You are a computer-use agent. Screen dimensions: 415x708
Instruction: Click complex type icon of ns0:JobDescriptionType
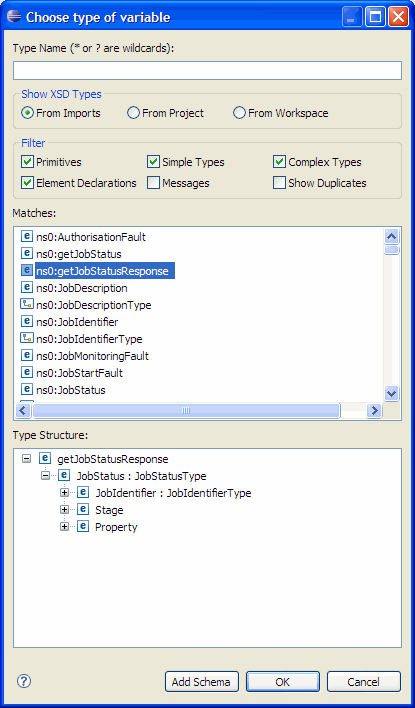click(x=27, y=304)
